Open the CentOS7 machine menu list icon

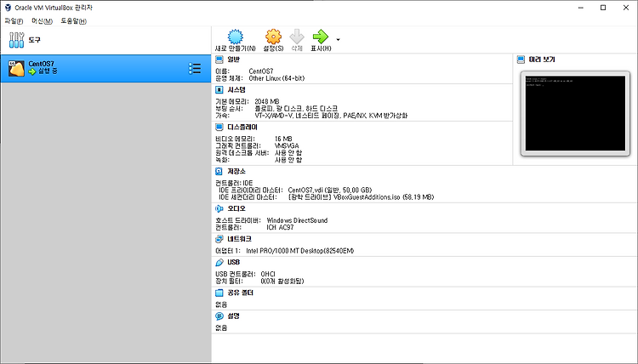(x=195, y=68)
